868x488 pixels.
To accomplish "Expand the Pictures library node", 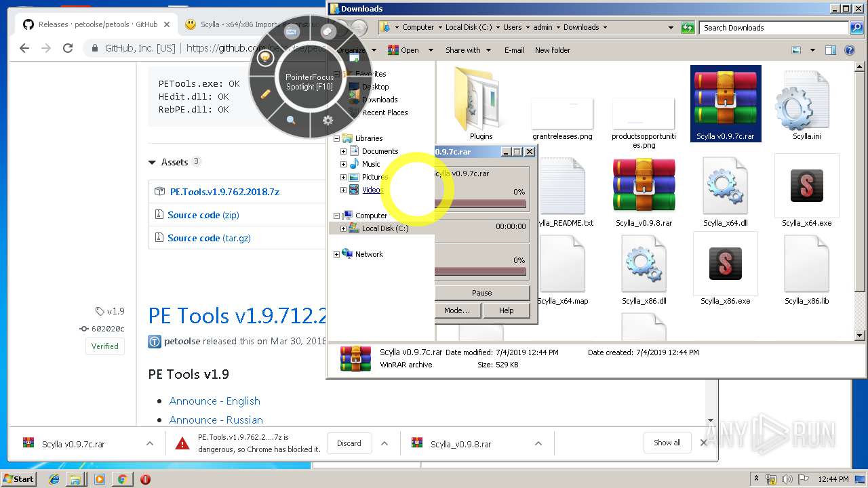I will 343,177.
